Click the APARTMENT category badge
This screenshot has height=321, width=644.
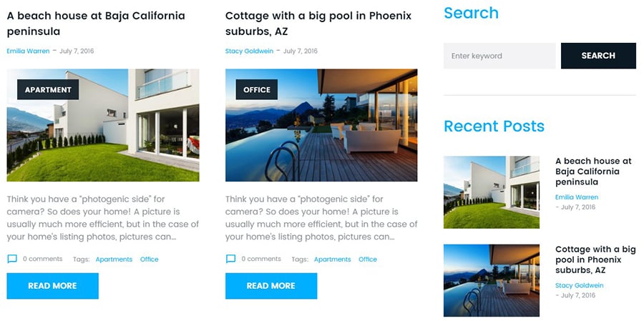(48, 89)
